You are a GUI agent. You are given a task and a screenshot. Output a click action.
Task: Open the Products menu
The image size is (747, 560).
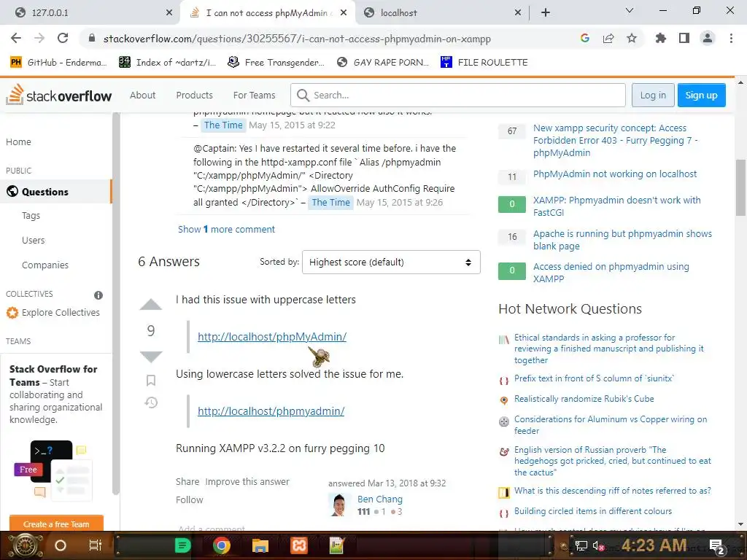point(194,95)
